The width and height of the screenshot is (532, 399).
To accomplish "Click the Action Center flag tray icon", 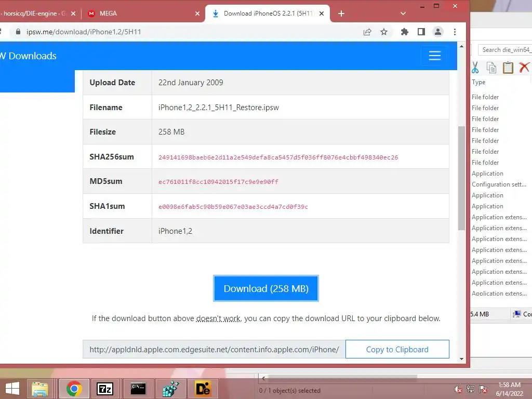I will point(483,389).
